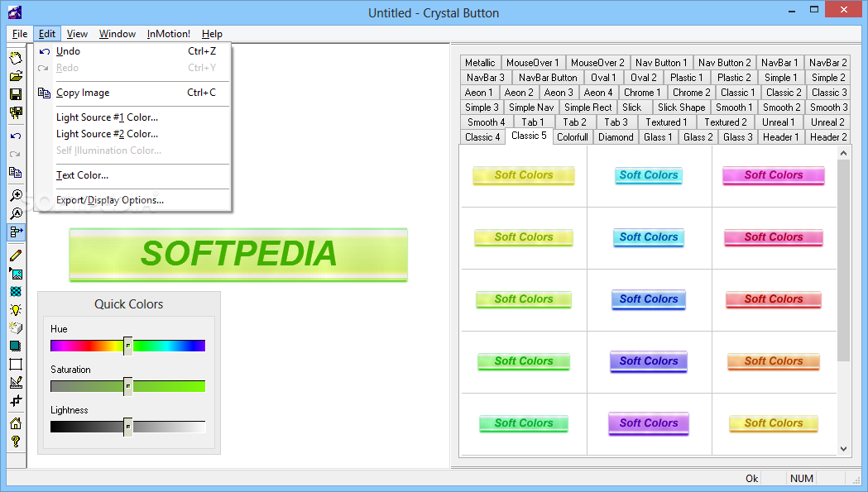This screenshot has height=492, width=868.
Task: Choose Copy Image from Edit menu
Action: point(132,93)
